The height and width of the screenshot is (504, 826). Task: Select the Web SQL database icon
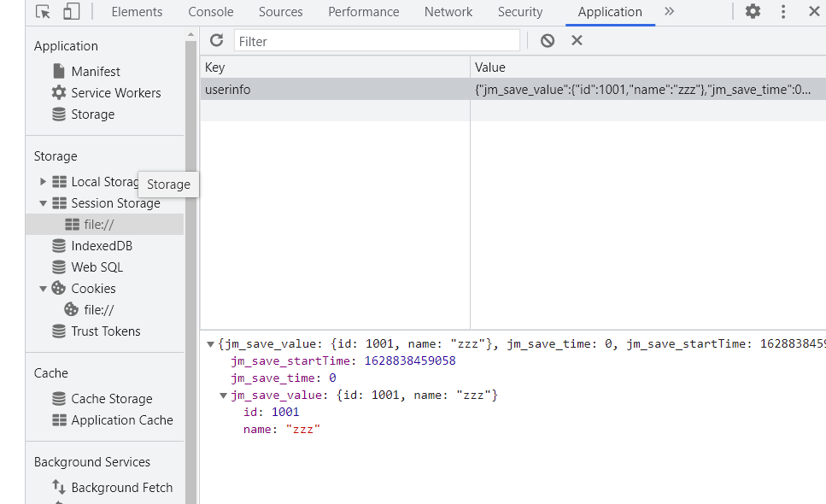[58, 267]
